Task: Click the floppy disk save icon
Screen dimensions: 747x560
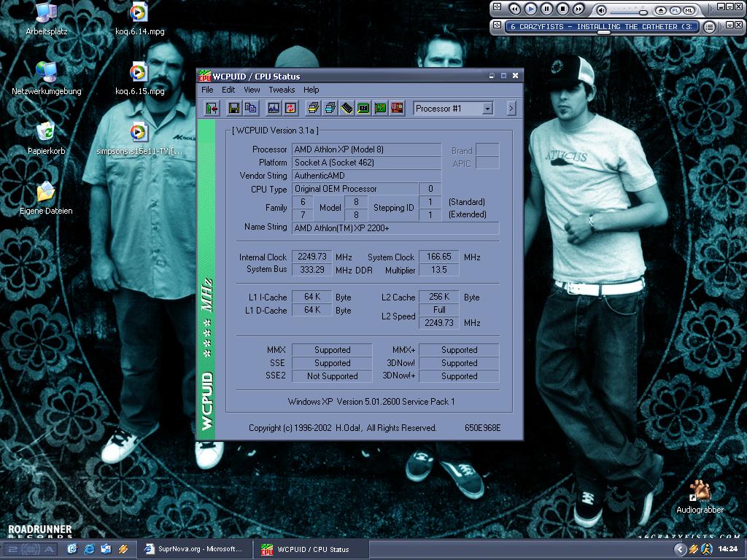Action: click(x=234, y=108)
